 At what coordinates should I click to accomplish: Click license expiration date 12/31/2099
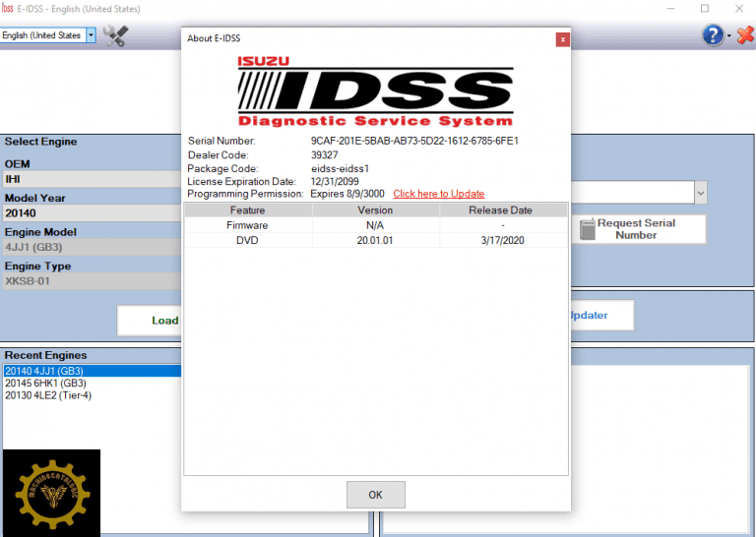pos(335,182)
